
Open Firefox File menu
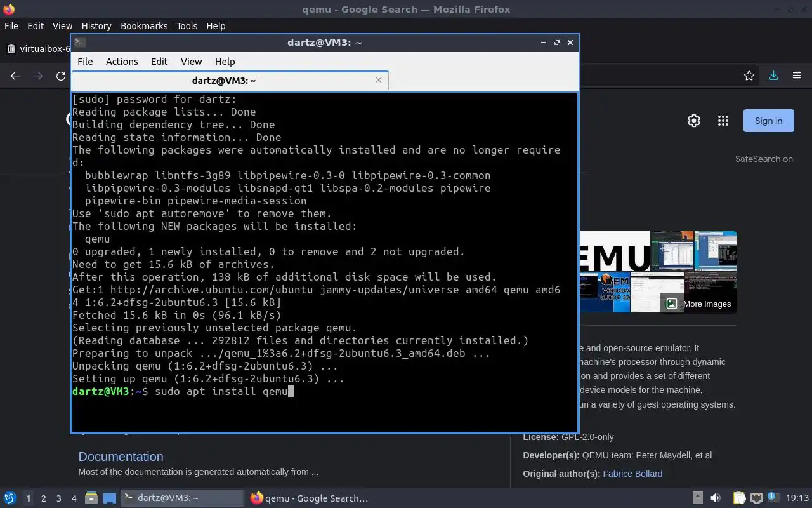pyautogui.click(x=11, y=26)
